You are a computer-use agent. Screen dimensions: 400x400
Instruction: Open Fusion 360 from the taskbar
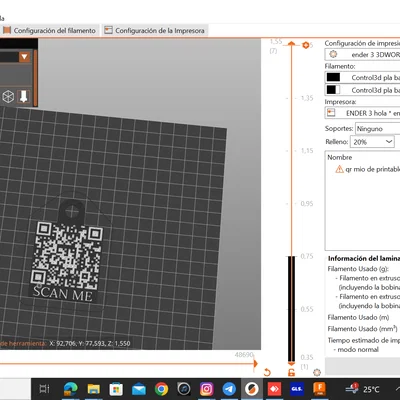coord(319,389)
